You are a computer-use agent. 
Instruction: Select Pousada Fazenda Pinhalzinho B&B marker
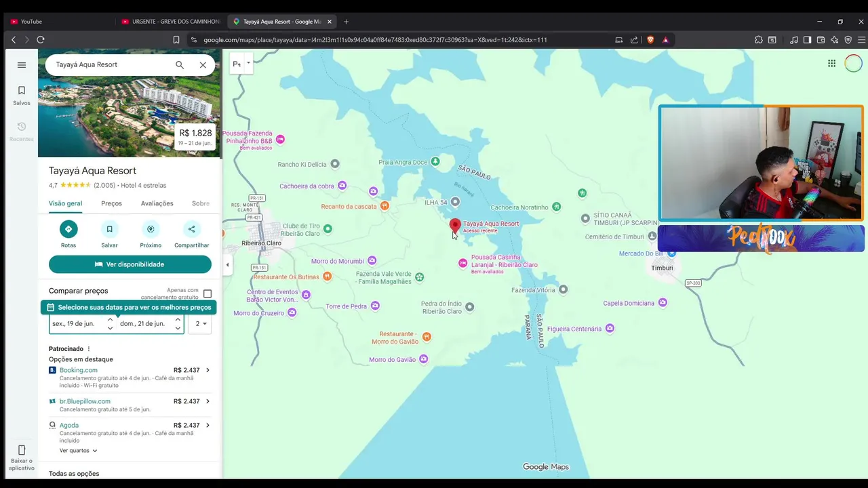(x=280, y=139)
